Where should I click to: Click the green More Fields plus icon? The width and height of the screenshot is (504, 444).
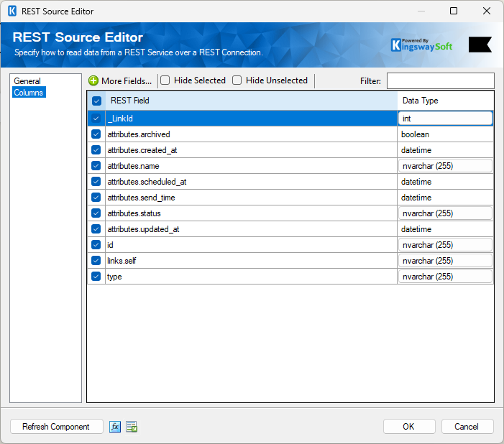point(93,81)
